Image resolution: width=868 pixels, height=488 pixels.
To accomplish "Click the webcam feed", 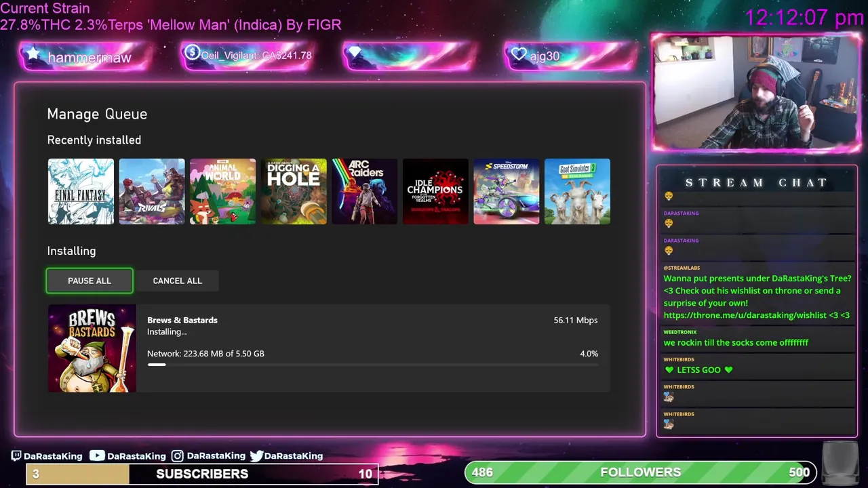I will pos(756,92).
